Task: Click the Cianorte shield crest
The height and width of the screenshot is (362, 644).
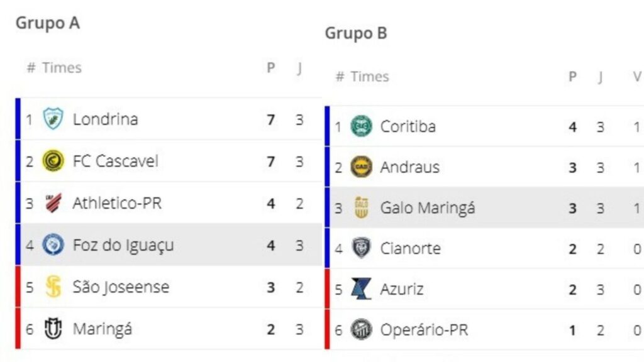Action: pos(361,248)
